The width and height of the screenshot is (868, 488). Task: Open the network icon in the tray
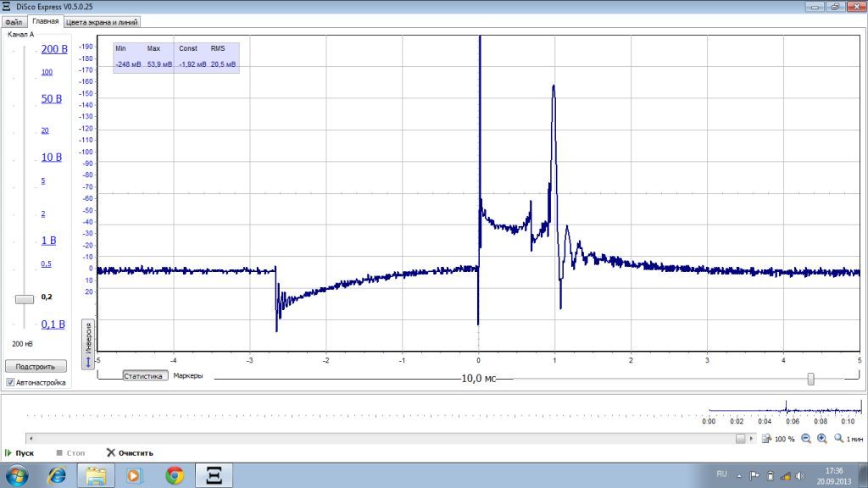(785, 476)
